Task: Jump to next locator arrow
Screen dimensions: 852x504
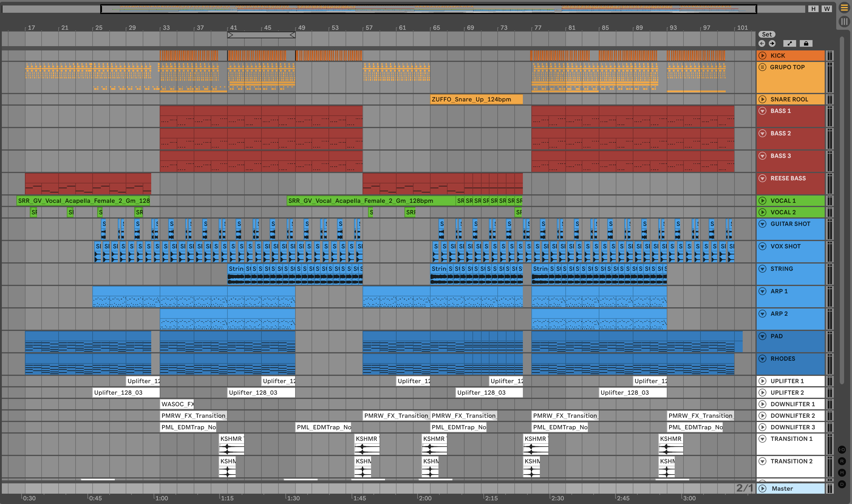Action: [x=772, y=43]
